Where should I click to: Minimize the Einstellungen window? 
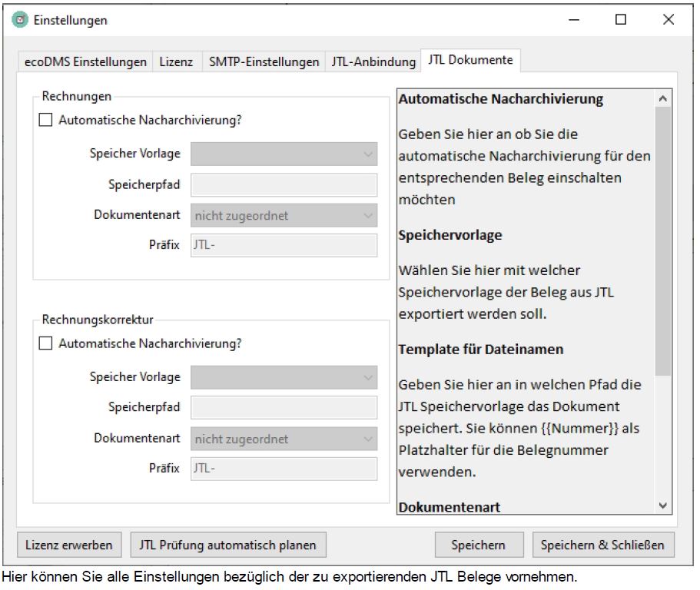click(574, 20)
